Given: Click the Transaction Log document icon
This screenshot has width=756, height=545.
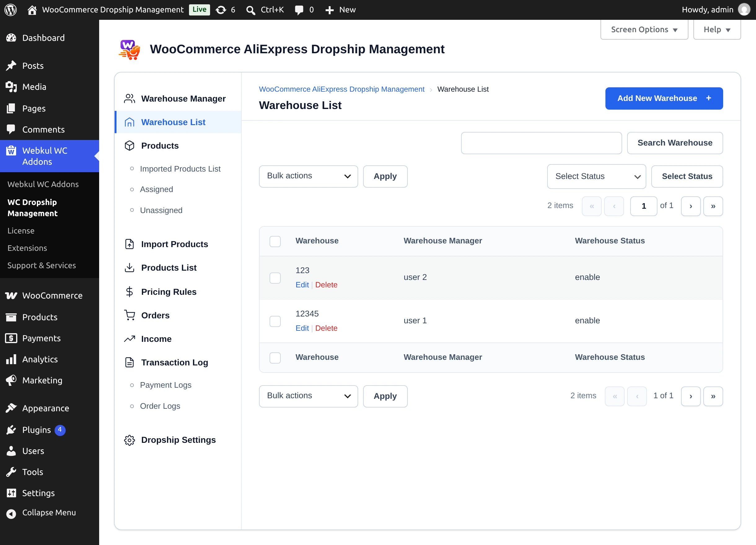Looking at the screenshot, I should 129,362.
